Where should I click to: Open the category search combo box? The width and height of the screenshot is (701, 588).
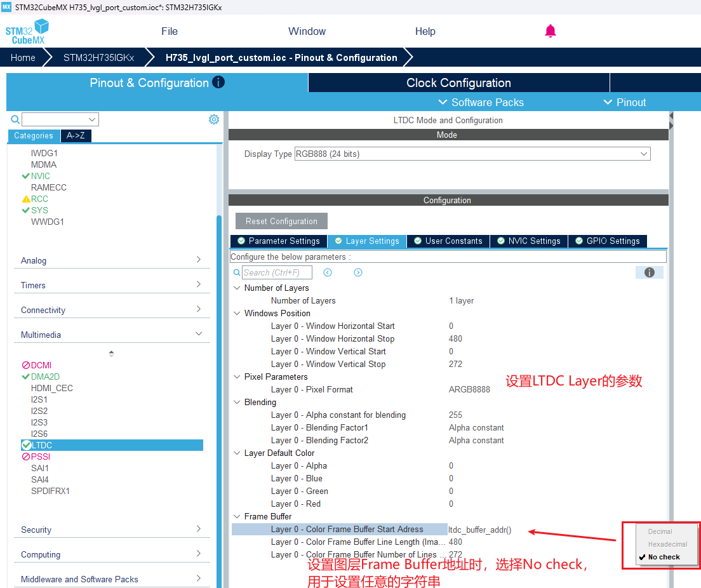(60, 119)
